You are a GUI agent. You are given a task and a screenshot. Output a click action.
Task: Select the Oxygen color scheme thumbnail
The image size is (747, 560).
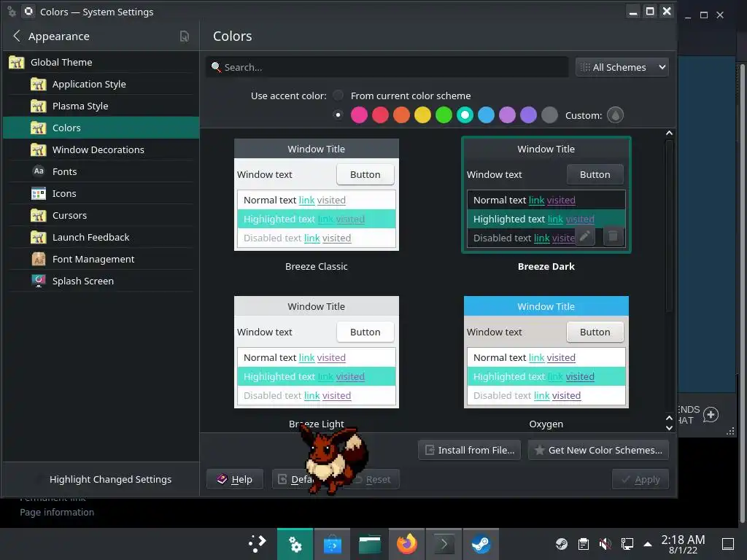coord(546,352)
